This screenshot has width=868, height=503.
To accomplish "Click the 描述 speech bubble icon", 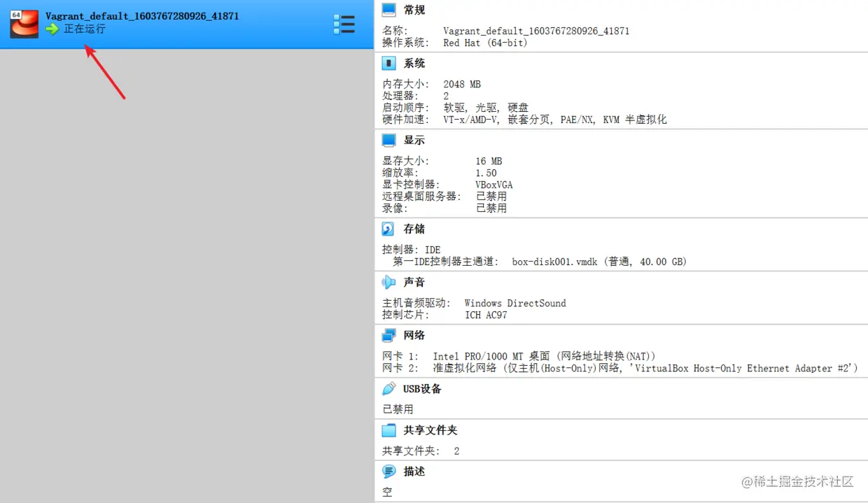I will [x=388, y=471].
